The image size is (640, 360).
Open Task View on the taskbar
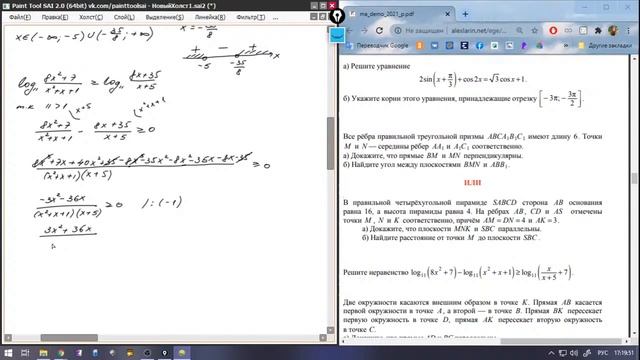[x=25, y=353]
